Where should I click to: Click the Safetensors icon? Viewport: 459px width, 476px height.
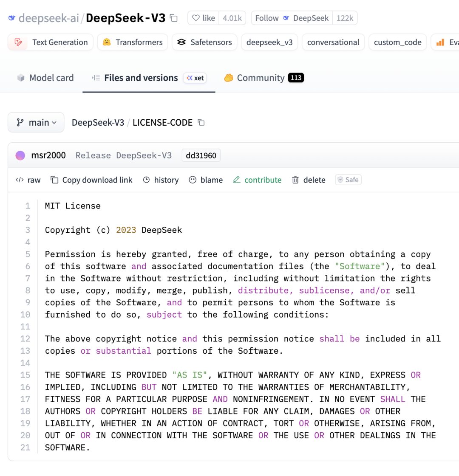[181, 42]
